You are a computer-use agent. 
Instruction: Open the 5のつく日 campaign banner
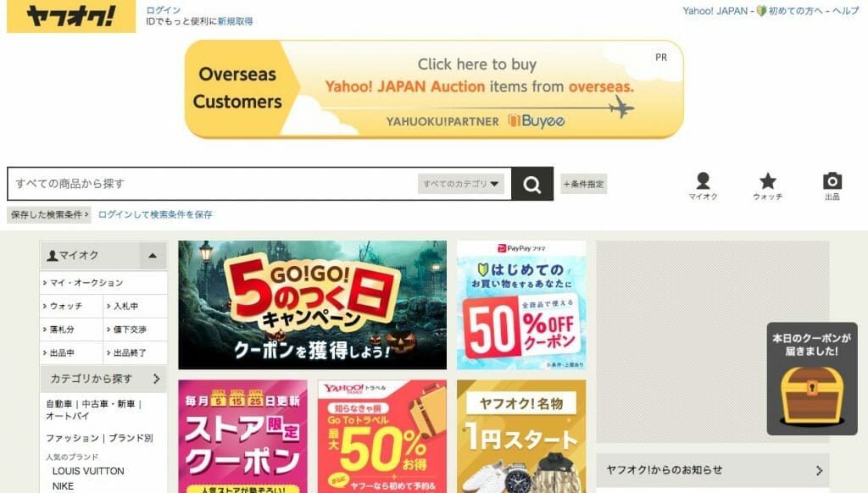coord(312,305)
